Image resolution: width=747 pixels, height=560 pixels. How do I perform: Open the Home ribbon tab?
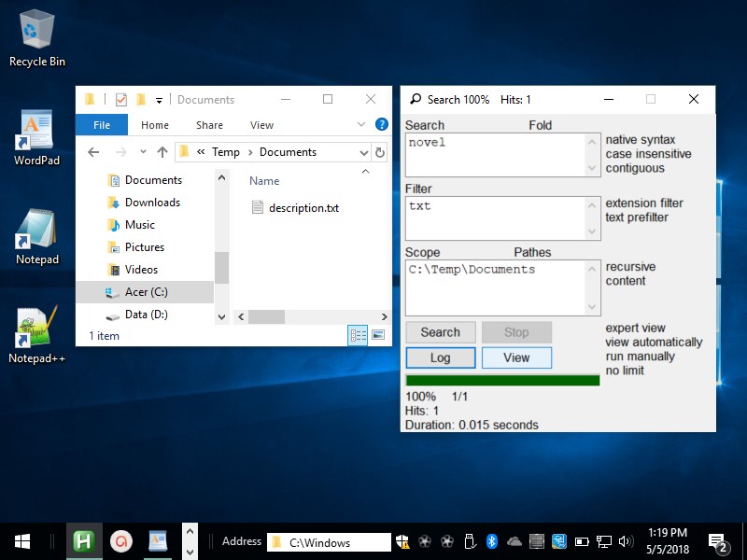coord(155,125)
